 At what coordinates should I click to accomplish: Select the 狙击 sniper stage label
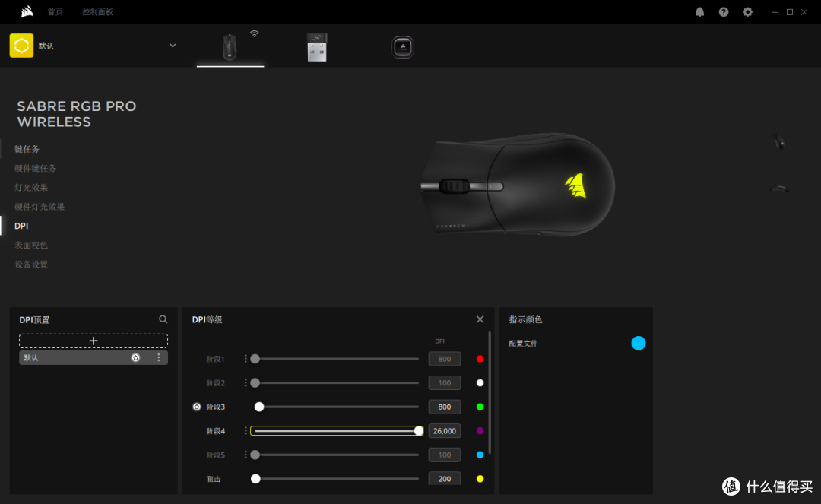(x=213, y=479)
